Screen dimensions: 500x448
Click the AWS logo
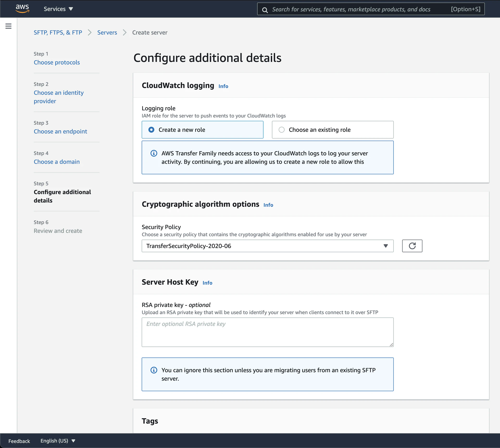[22, 9]
